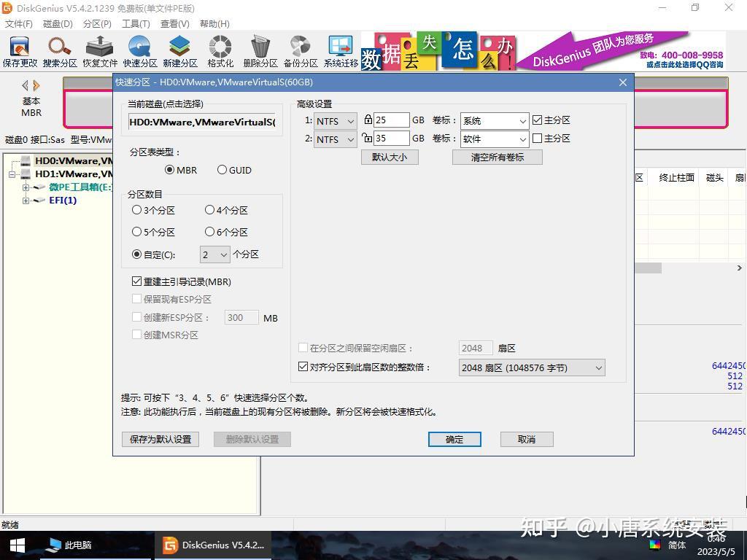747x560 pixels.
Task: Open the 卷标 dropdown showing 系统
Action: click(495, 121)
